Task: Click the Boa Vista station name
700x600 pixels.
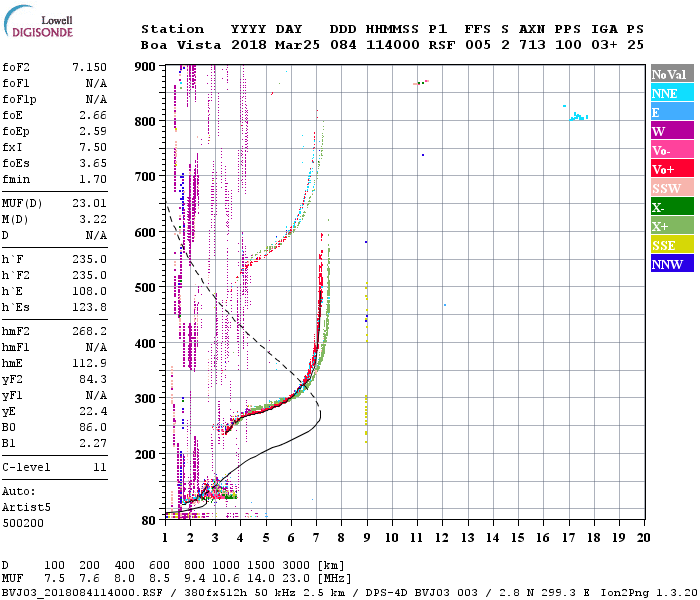Action: click(x=181, y=45)
